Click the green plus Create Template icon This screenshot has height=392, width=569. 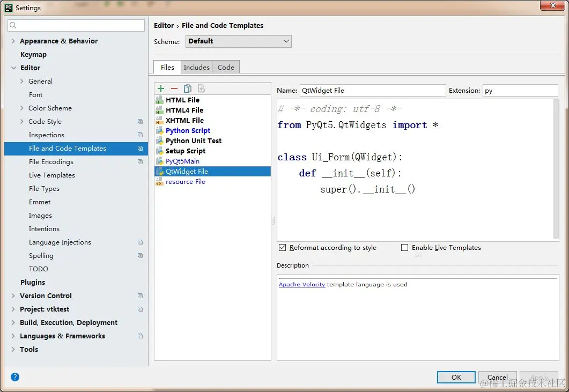point(161,88)
